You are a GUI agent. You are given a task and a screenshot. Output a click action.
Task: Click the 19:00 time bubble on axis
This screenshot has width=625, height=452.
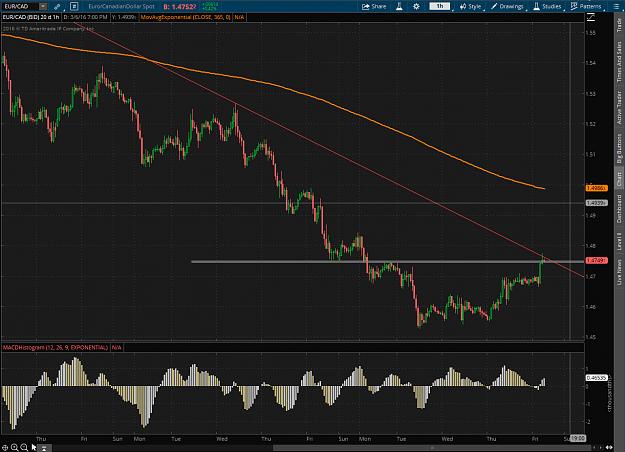[x=578, y=438]
